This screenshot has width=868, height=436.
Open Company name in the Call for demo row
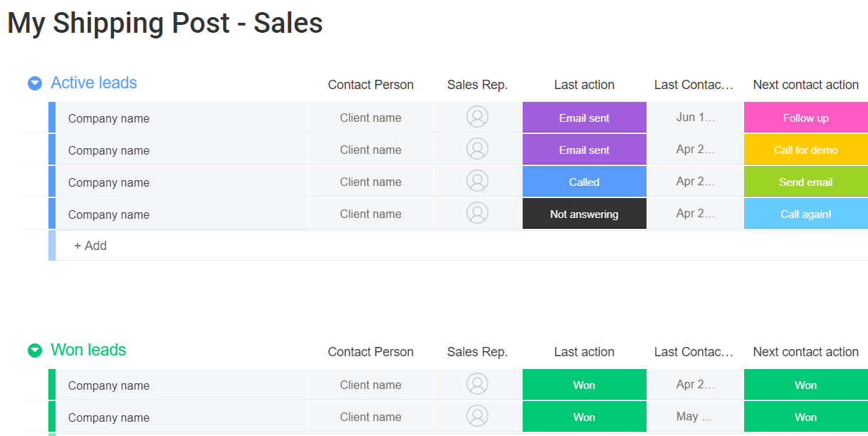pos(109,150)
